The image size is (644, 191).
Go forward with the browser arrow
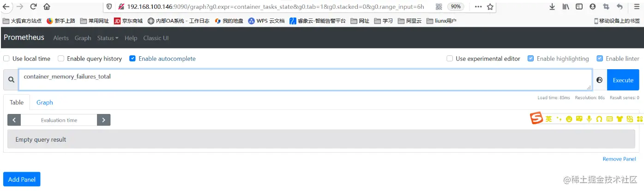19,6
